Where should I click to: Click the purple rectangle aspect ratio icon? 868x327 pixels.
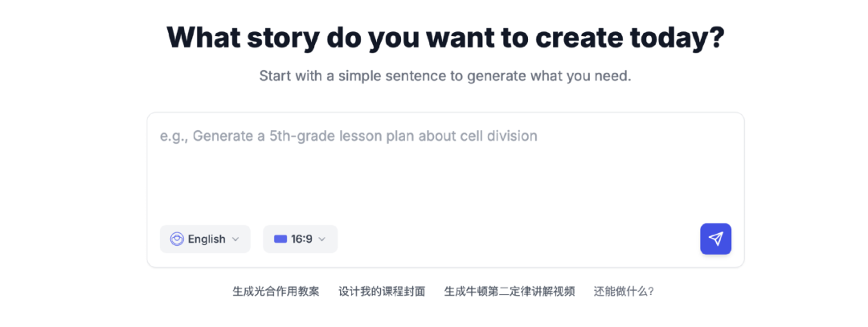click(x=280, y=239)
